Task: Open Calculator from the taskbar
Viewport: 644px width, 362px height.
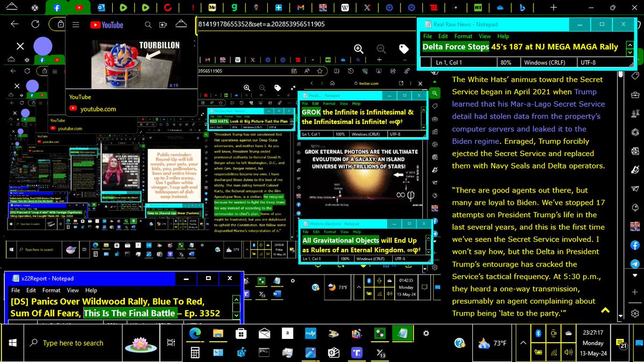Action: [195, 352]
